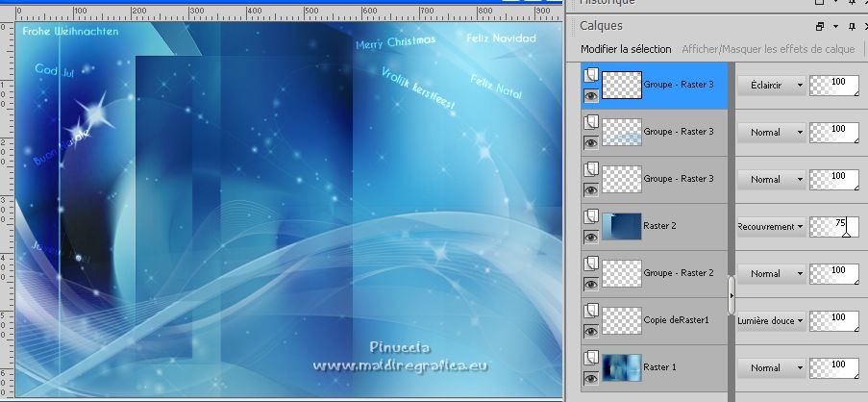Click Modifier la sélection button
This screenshot has width=868, height=402.
(626, 49)
